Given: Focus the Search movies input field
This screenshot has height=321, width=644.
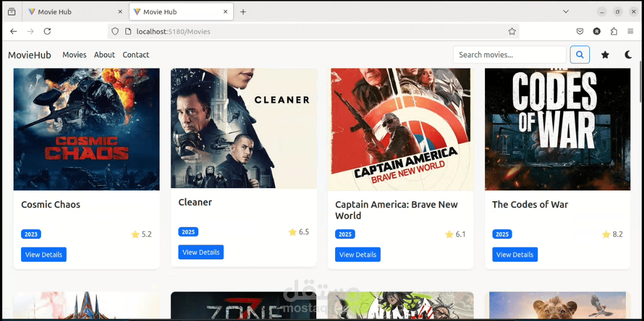Looking at the screenshot, I should coord(510,55).
